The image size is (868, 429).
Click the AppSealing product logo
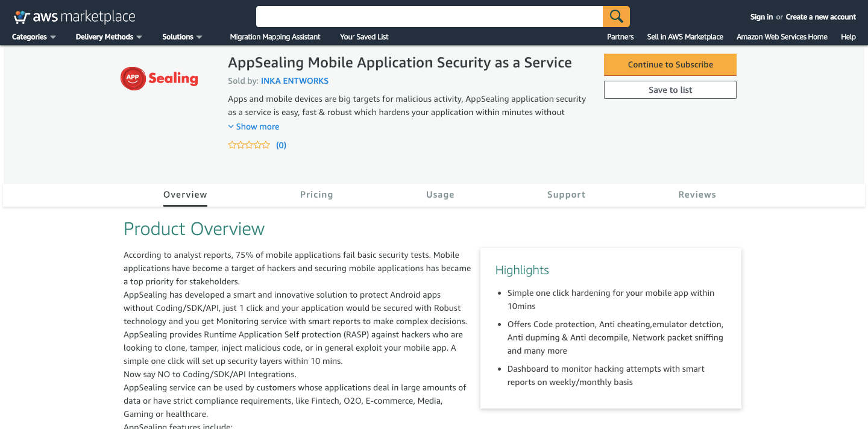(159, 78)
